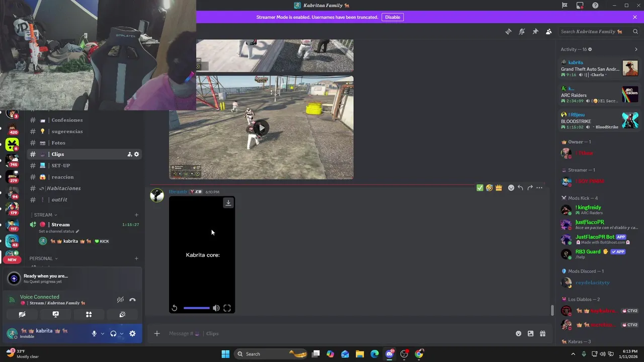Open the sugerencias channel

pos(85,131)
